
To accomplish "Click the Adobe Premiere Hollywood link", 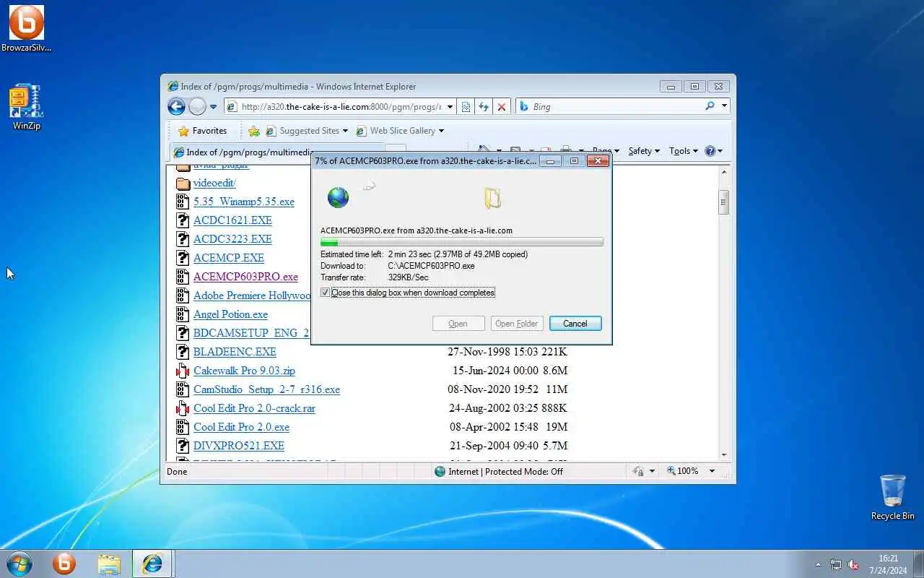I will click(252, 296).
